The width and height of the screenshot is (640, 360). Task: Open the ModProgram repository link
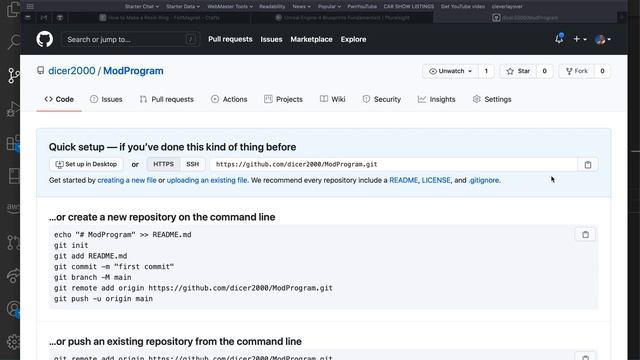click(133, 71)
